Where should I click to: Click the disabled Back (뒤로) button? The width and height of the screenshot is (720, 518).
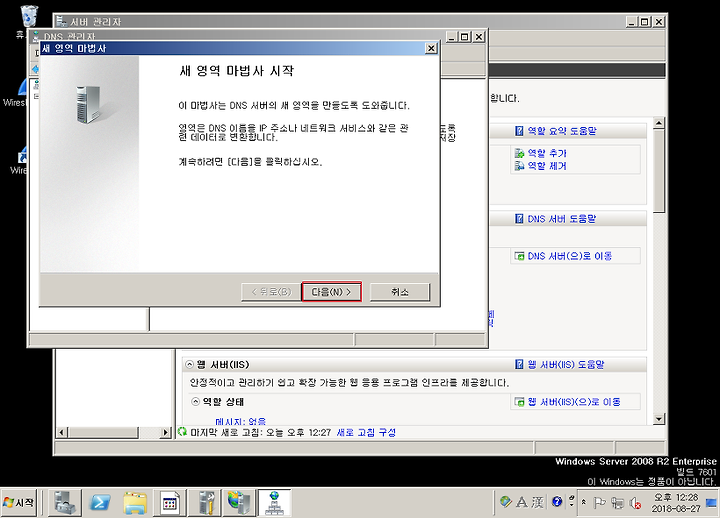coord(271,292)
